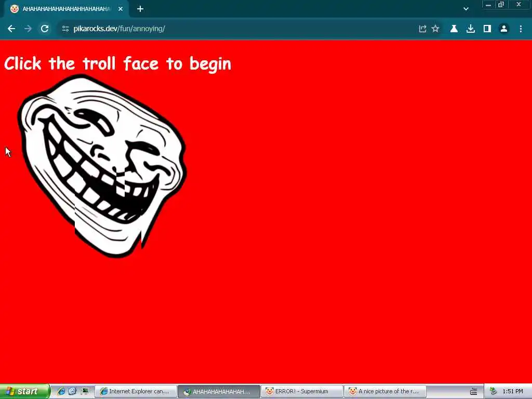
Task: Click the second quick launch browser icon
Action: [72, 391]
